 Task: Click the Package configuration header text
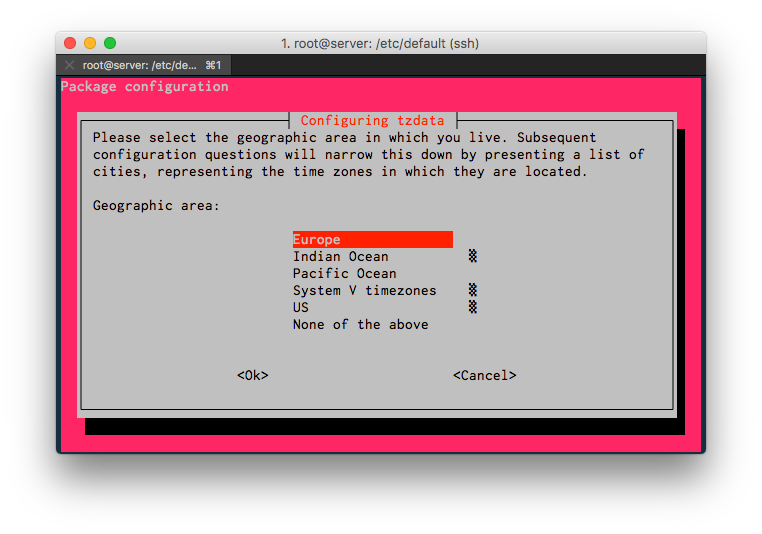[x=145, y=87]
